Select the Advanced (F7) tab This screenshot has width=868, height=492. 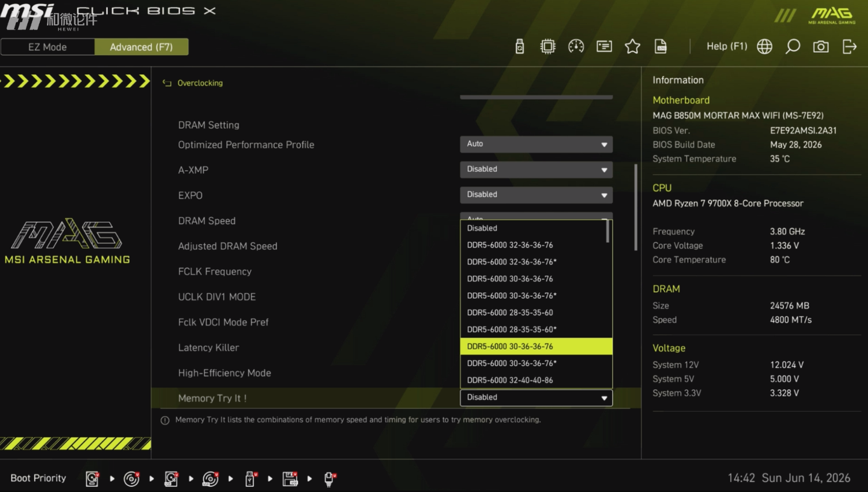pos(141,47)
